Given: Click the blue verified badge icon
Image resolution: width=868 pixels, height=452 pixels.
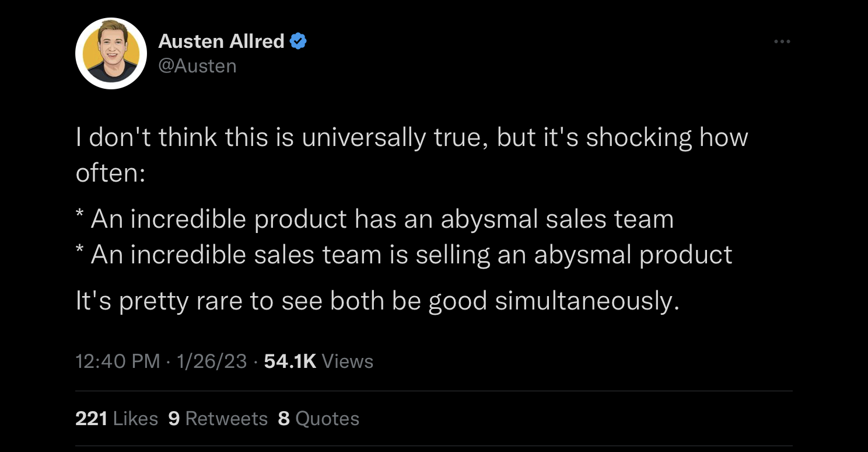Looking at the screenshot, I should pyautogui.click(x=299, y=41).
